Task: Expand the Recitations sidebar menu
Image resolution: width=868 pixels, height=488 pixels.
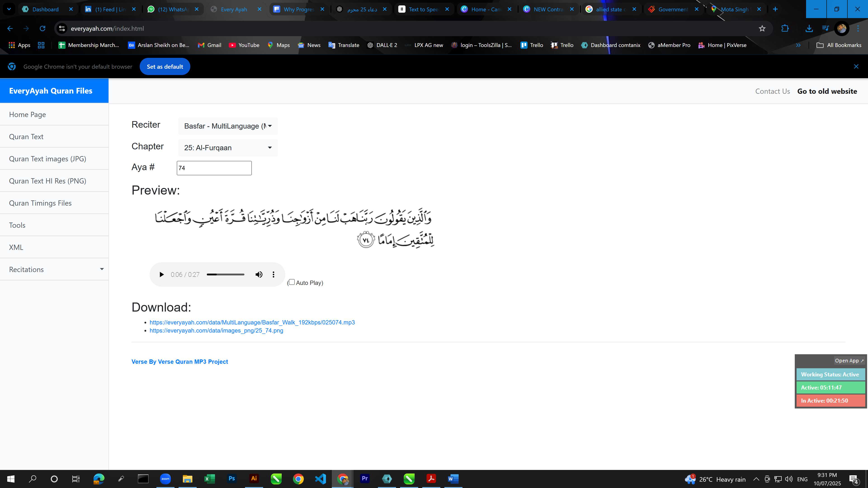Action: tap(54, 270)
